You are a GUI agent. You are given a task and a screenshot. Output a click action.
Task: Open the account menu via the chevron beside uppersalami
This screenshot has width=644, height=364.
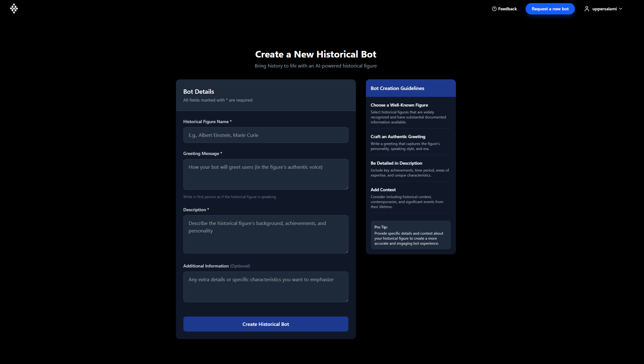[x=620, y=9]
